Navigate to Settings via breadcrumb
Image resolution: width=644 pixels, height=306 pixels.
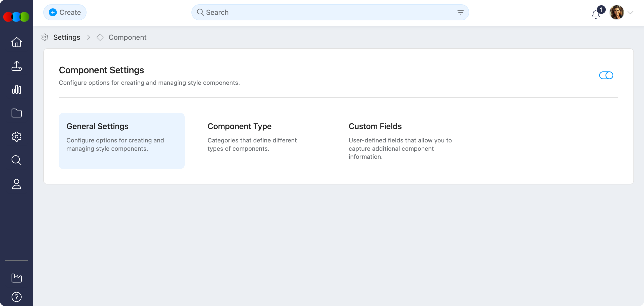pyautogui.click(x=67, y=37)
